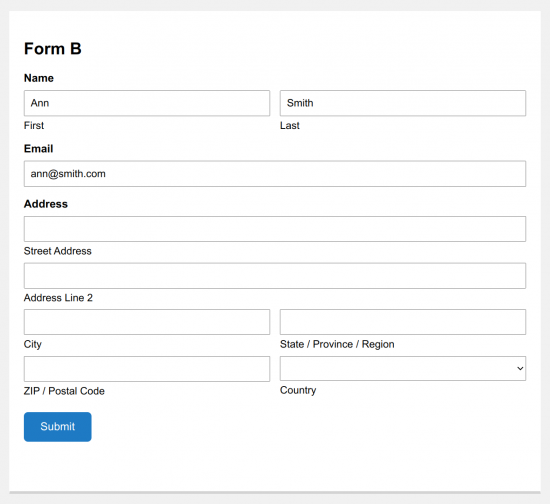Click the "Address Line 2" sub-label
Viewport: 550px width, 504px height.
[58, 298]
